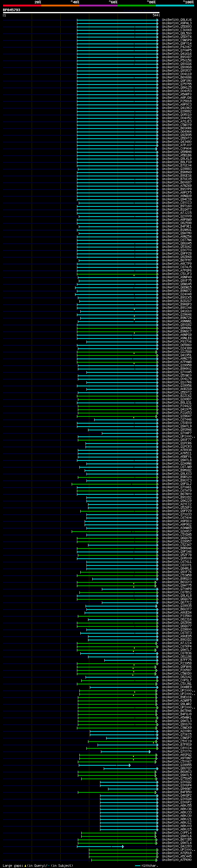Pick hit label UniRef100_Q7XU33
Viewport: 197px width, 868px height.
pyautogui.click(x=177, y=514)
